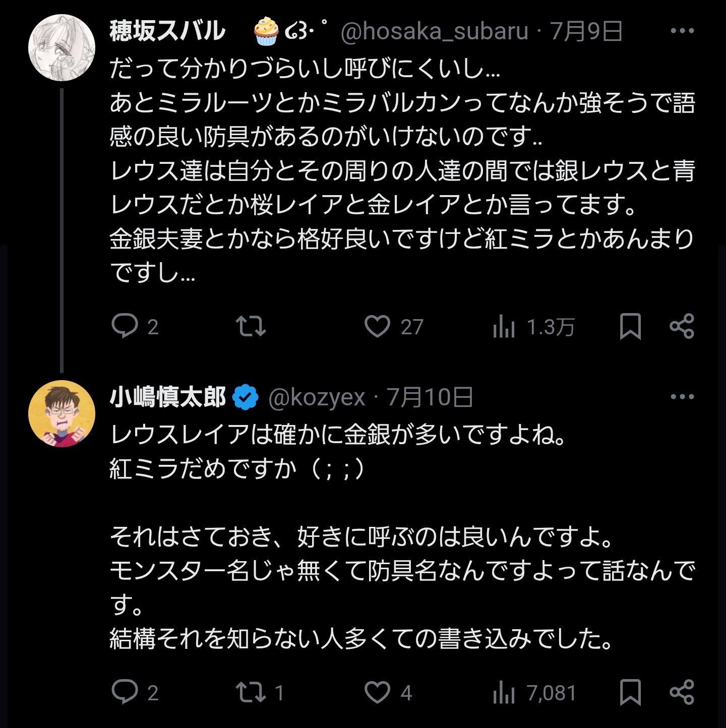Share 小嶋慎太郎's tweet

[x=682, y=692]
